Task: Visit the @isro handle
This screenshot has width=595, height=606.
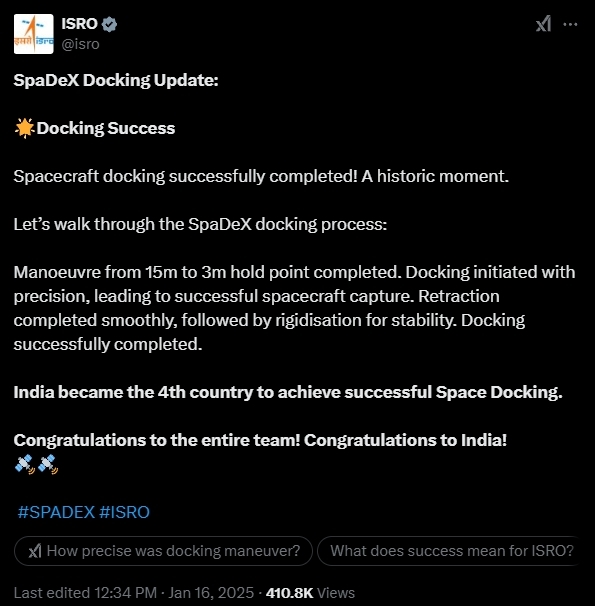Action: click(80, 44)
